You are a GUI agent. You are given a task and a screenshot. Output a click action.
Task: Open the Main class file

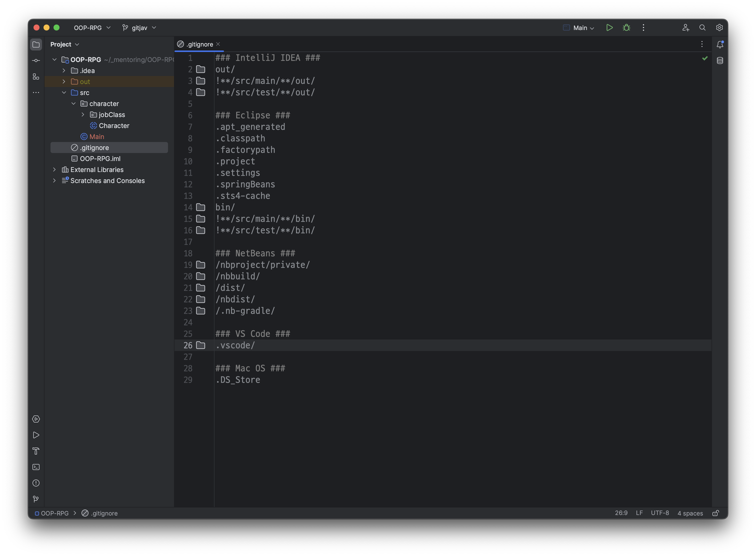tap(96, 137)
